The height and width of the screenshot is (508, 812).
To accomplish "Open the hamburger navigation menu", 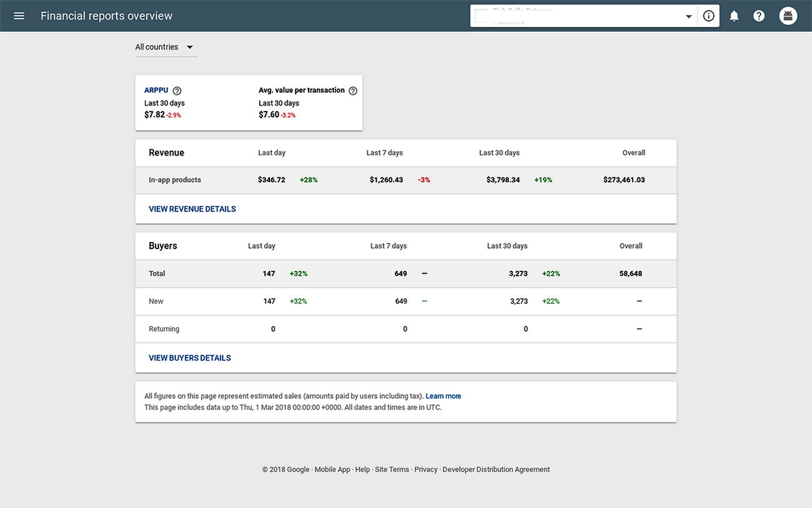I will tap(19, 16).
